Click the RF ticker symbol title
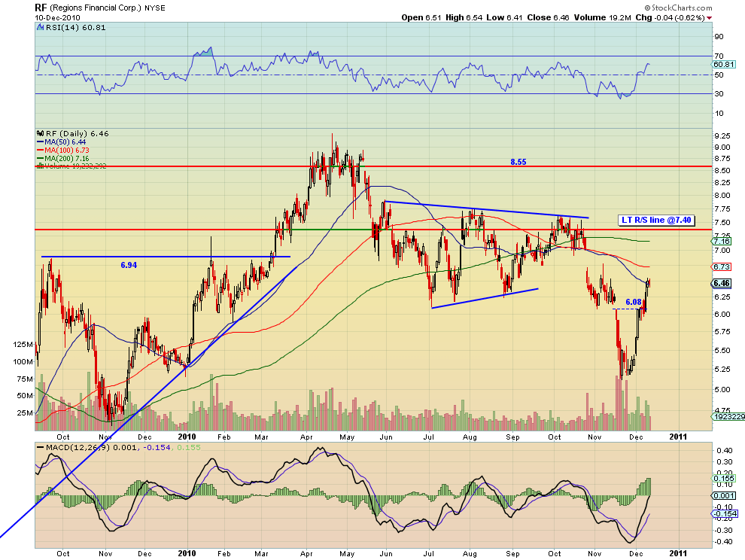This screenshot has width=745, height=560. tap(41, 8)
